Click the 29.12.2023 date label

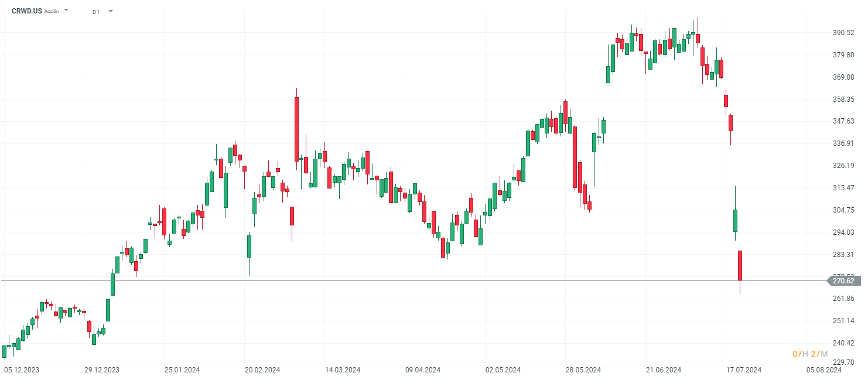(x=101, y=370)
